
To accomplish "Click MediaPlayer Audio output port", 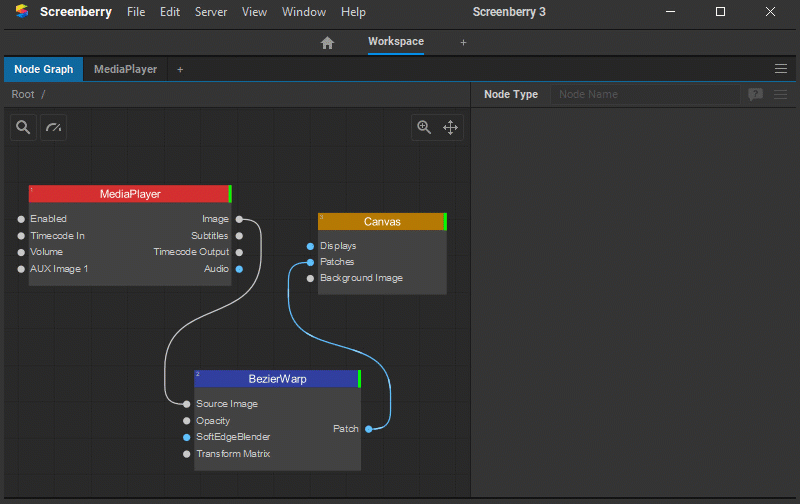I will (x=239, y=269).
